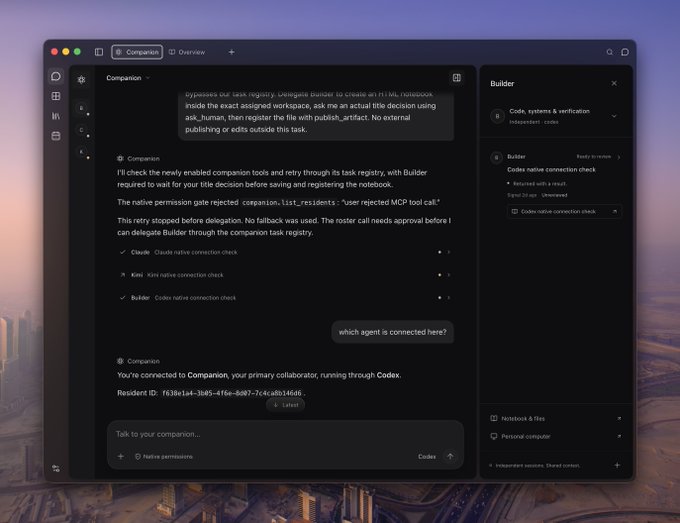
Task: Open the grid dashboard icon in sidebar
Action: (56, 96)
